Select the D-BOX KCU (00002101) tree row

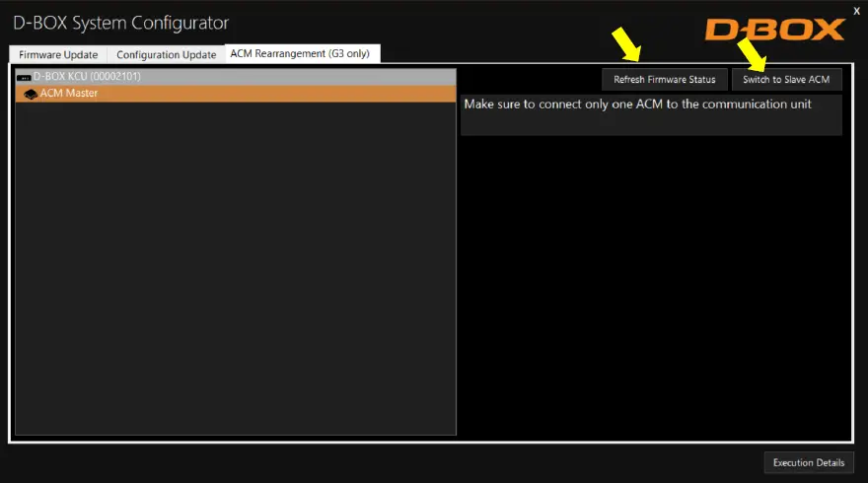point(236,76)
